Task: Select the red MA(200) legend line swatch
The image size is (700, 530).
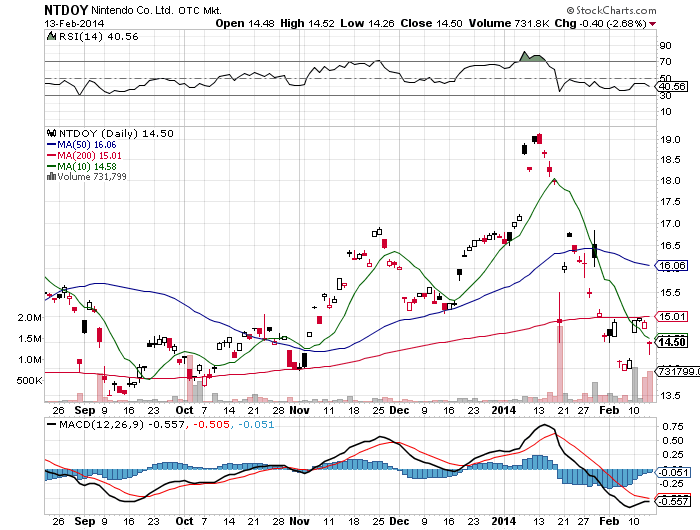Action: click(51, 156)
